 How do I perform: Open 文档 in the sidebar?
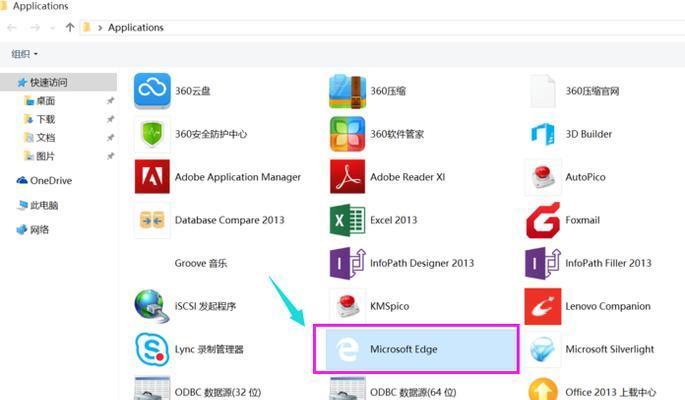[45, 138]
